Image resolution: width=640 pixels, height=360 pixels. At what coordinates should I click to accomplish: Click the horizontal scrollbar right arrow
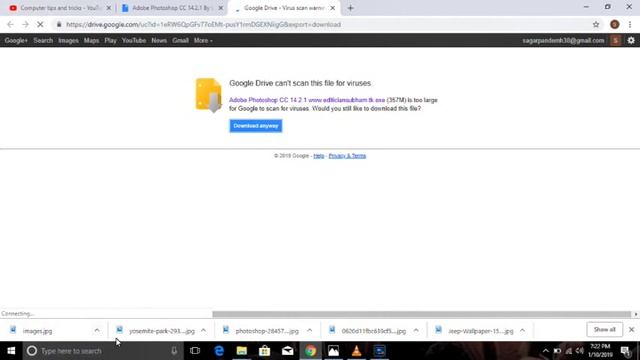(636, 314)
